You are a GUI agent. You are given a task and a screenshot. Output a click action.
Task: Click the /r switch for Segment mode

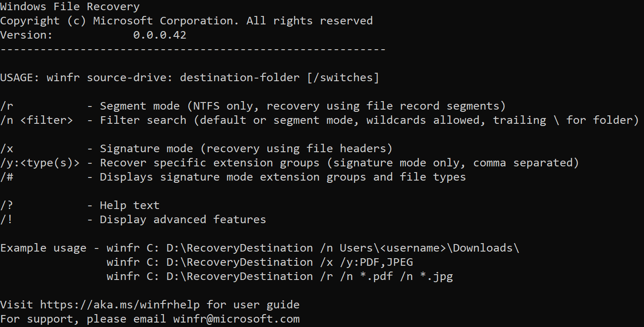[x=7, y=106]
